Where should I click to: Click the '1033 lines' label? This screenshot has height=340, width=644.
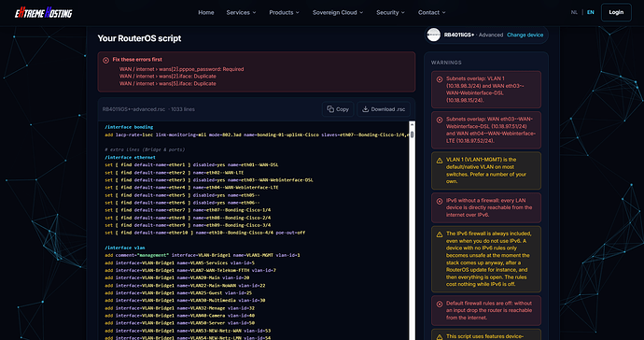(x=182, y=109)
